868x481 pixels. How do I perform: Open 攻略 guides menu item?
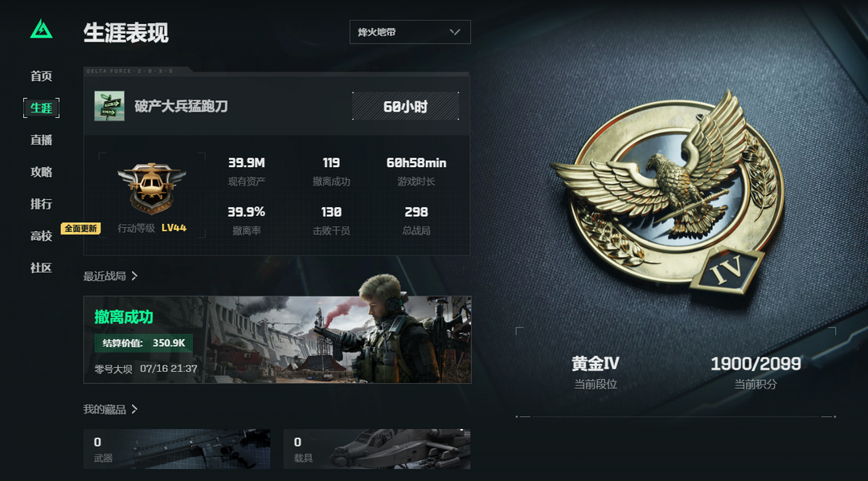(x=41, y=172)
